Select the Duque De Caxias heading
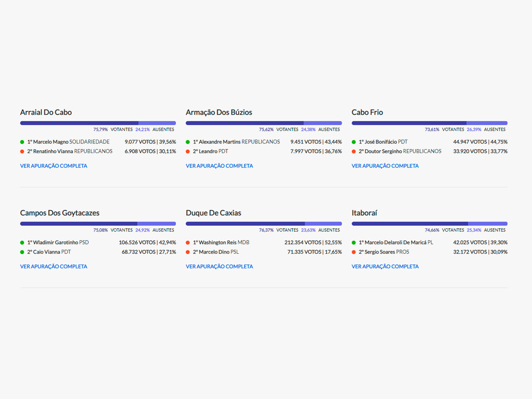This screenshot has width=532, height=399. click(213, 213)
